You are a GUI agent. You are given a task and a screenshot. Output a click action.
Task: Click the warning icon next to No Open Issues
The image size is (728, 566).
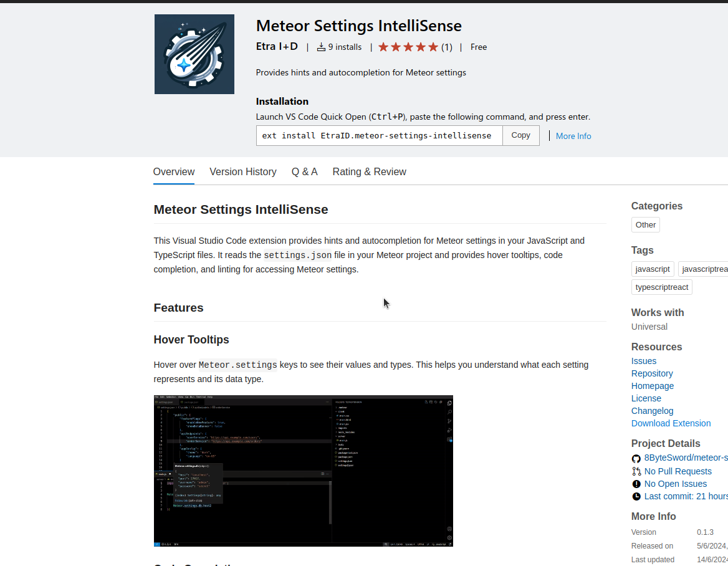click(x=636, y=484)
